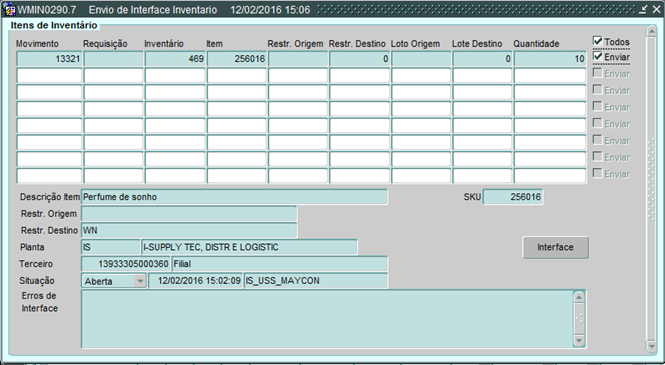Click the Terceiro field 13933305000360

(x=126, y=264)
